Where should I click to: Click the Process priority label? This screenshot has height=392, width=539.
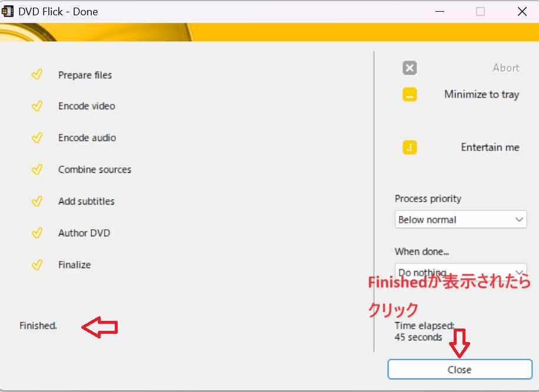tap(428, 199)
